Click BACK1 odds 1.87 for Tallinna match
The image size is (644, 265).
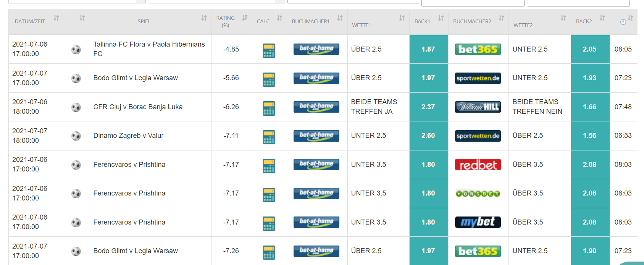pyautogui.click(x=429, y=49)
